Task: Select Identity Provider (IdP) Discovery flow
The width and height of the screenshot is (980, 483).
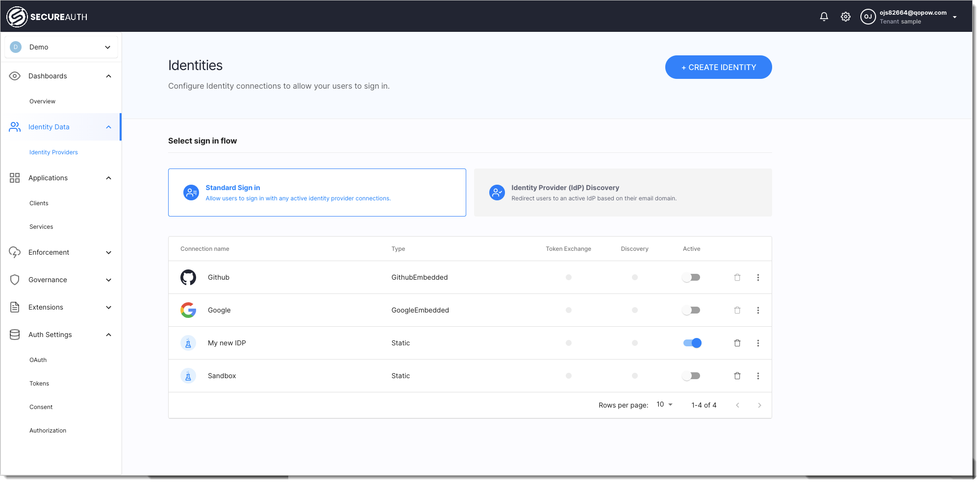Action: click(623, 193)
